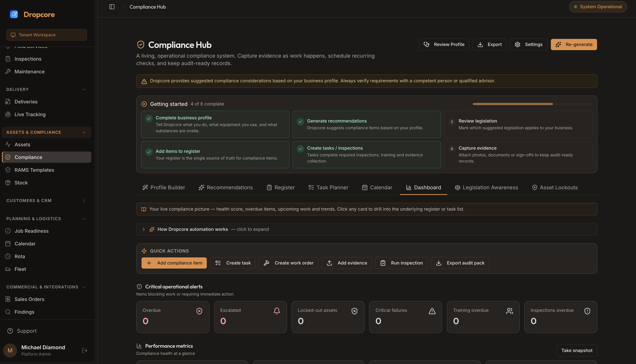Click Add compliance item

tap(174, 263)
